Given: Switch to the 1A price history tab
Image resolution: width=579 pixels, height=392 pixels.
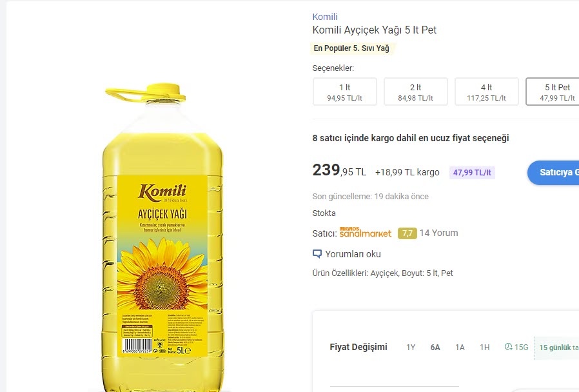Looking at the screenshot, I should [460, 347].
